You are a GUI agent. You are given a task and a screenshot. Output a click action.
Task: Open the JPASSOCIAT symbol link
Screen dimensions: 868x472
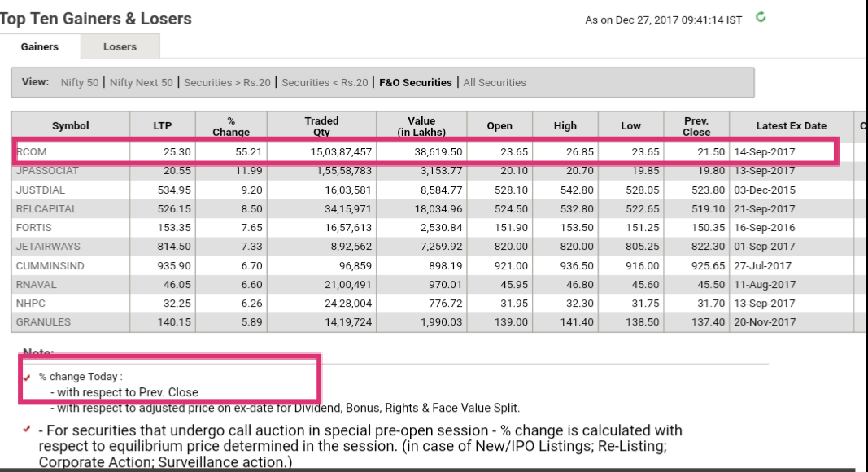(x=47, y=171)
